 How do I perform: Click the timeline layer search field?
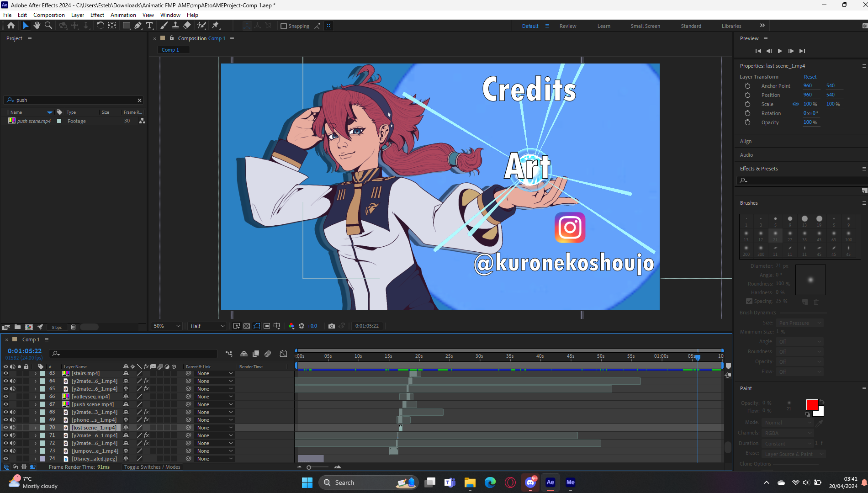133,354
